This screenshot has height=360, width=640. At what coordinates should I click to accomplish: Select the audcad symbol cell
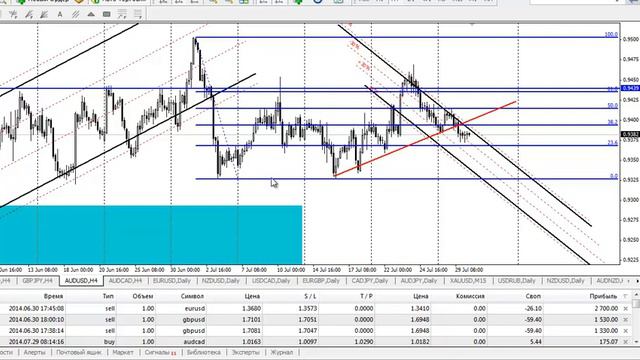pyautogui.click(x=194, y=342)
